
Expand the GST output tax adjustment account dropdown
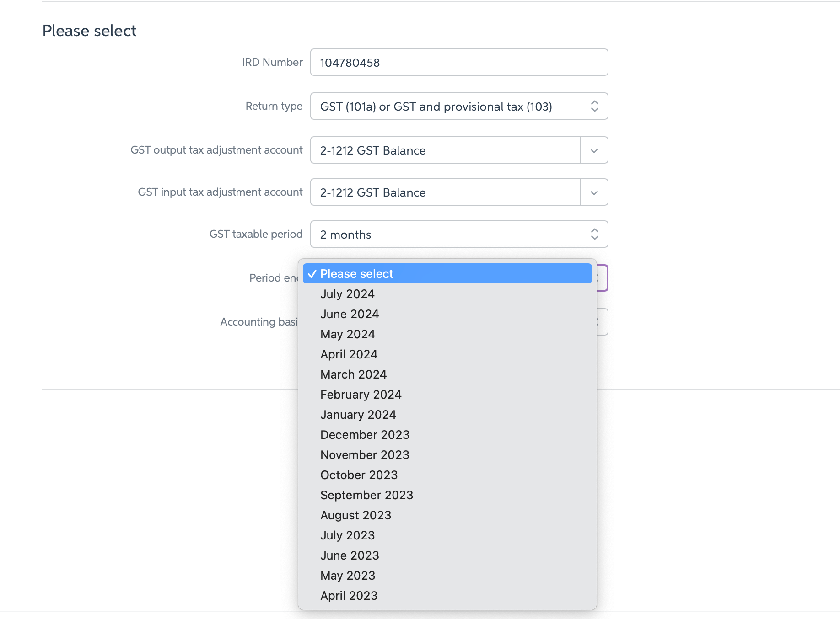coord(593,150)
